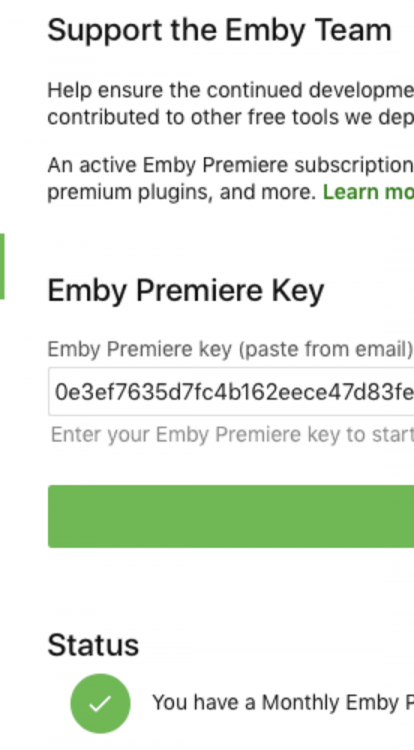Screen dimensions: 414x750
Task: Click the 'An active Emby Premiere subscription' line
Action: coord(230,165)
